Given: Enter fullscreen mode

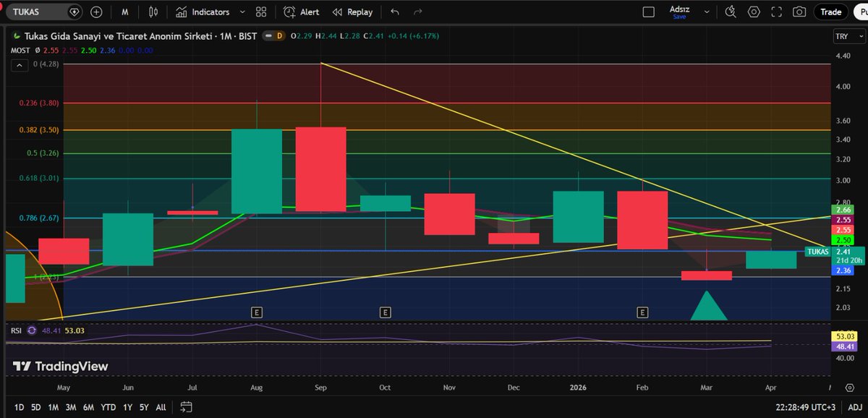Looking at the screenshot, I should [778, 12].
